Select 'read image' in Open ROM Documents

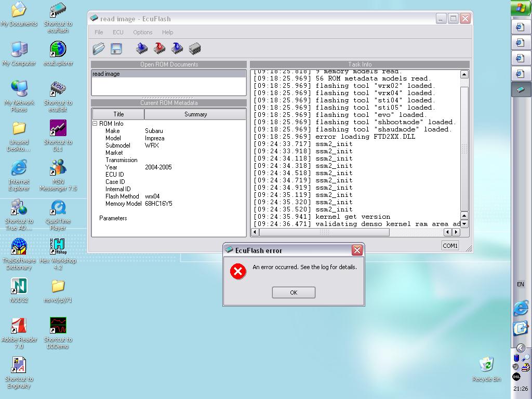(x=169, y=74)
